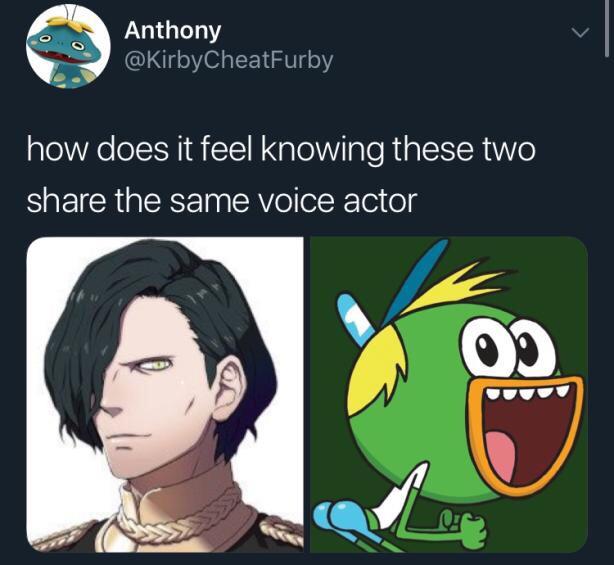Open the display name Anthony
Image resolution: width=614 pixels, height=565 pixels.
[x=173, y=31]
